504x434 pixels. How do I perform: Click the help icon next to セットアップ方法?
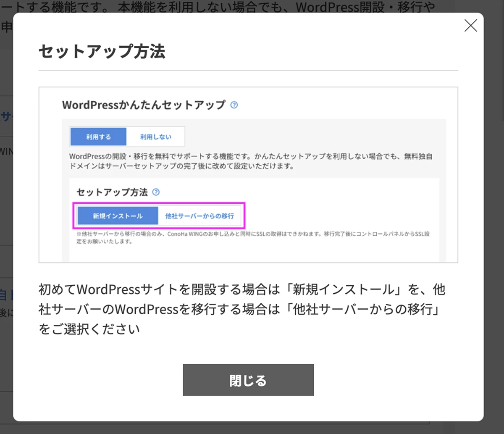coord(156,192)
